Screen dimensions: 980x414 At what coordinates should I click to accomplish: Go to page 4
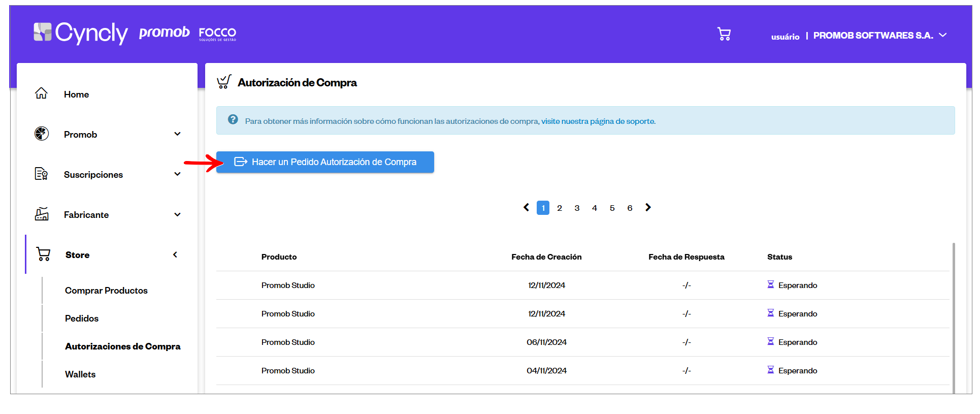(595, 208)
